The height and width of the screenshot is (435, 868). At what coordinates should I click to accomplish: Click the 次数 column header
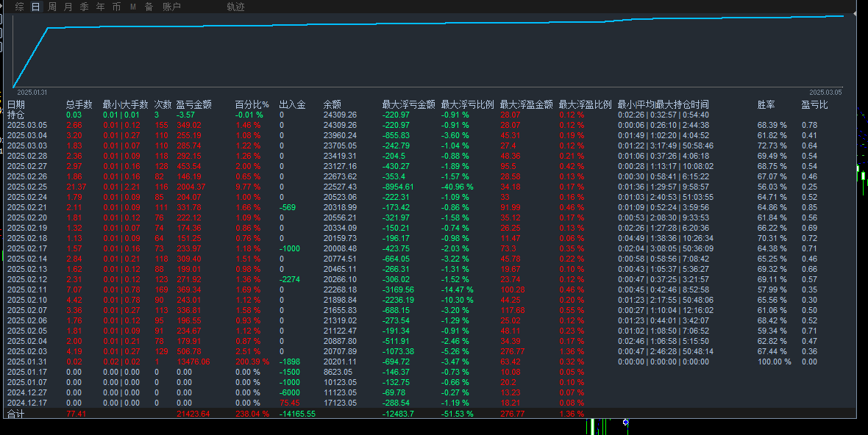coord(163,104)
